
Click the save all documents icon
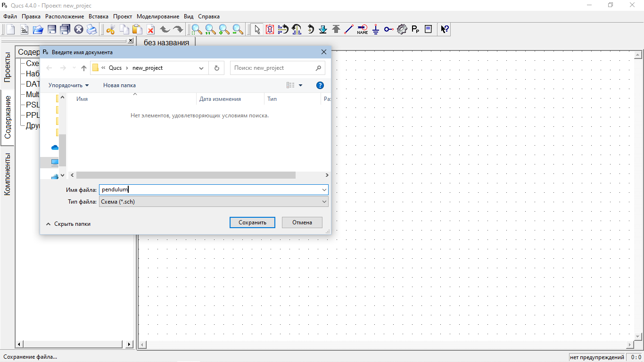click(65, 29)
